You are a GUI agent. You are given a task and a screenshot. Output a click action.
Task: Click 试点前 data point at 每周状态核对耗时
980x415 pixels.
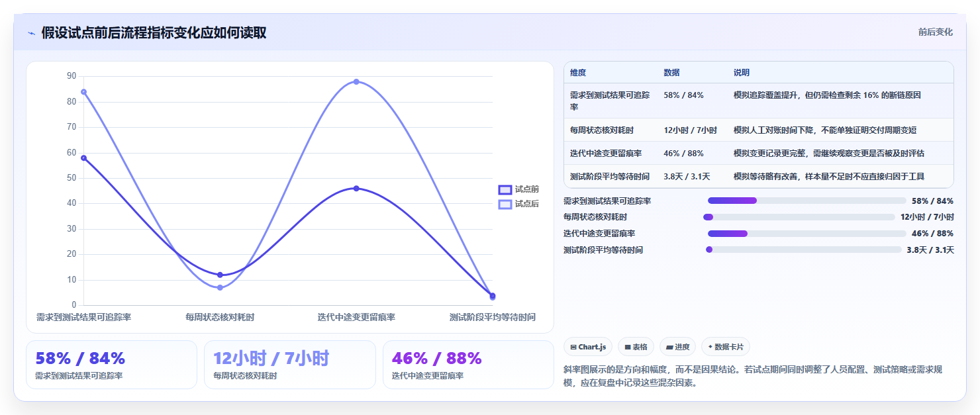pos(220,275)
